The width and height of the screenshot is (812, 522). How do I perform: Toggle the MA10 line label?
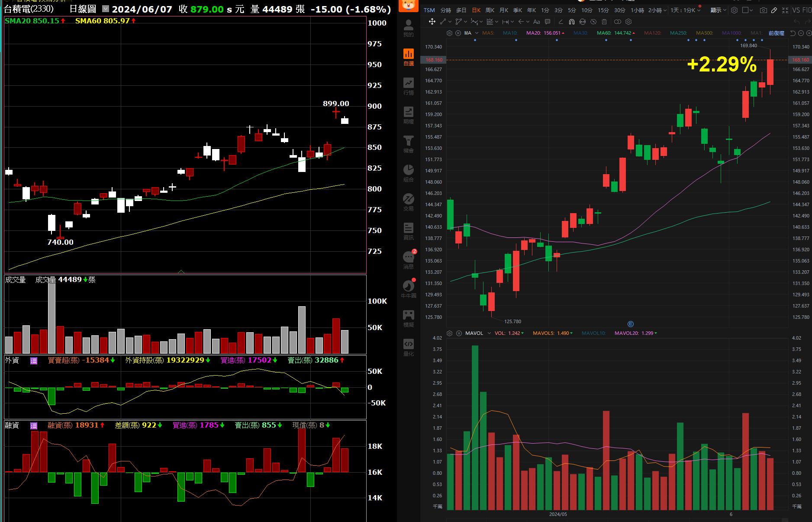pyautogui.click(x=510, y=33)
